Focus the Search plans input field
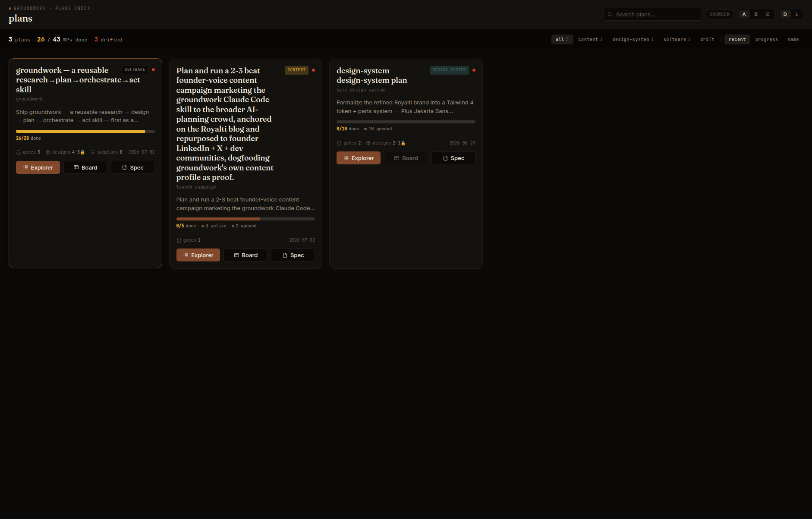The height and width of the screenshot is (519, 812). pyautogui.click(x=652, y=14)
